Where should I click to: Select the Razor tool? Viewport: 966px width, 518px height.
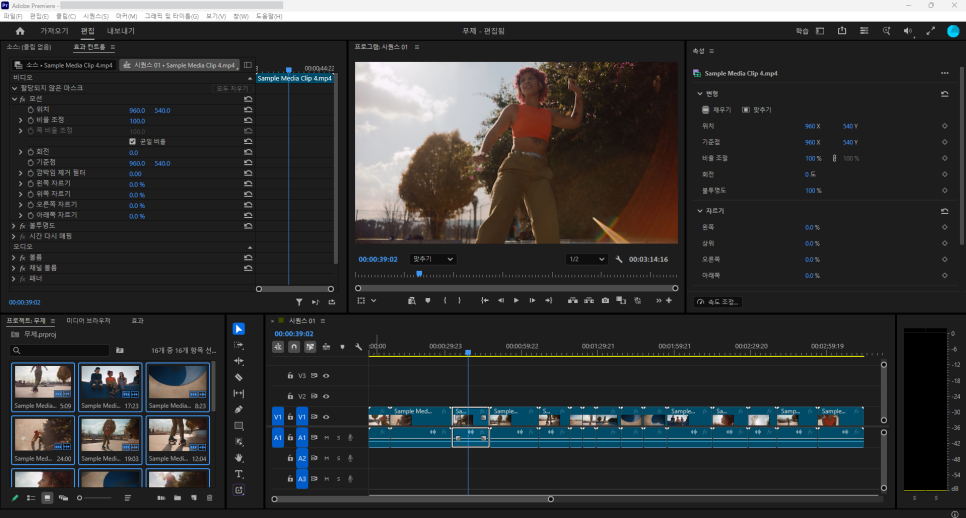pos(238,377)
